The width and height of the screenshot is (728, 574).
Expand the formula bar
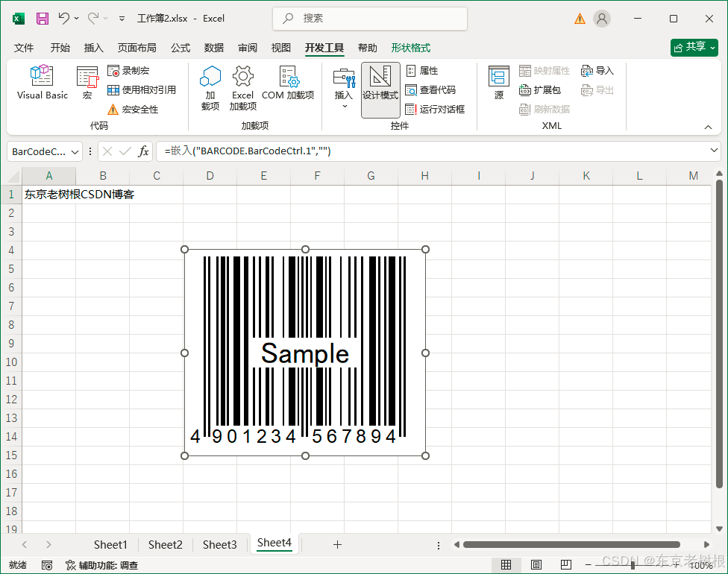coord(714,151)
